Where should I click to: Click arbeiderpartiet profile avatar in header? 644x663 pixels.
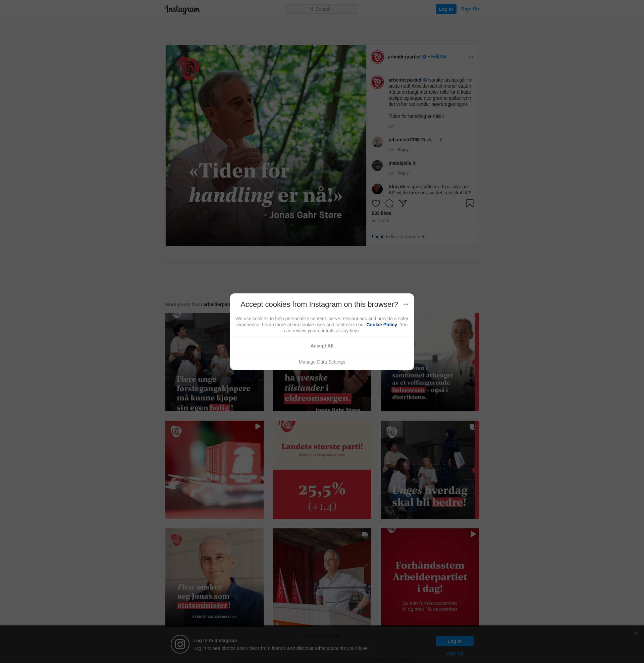coord(377,57)
